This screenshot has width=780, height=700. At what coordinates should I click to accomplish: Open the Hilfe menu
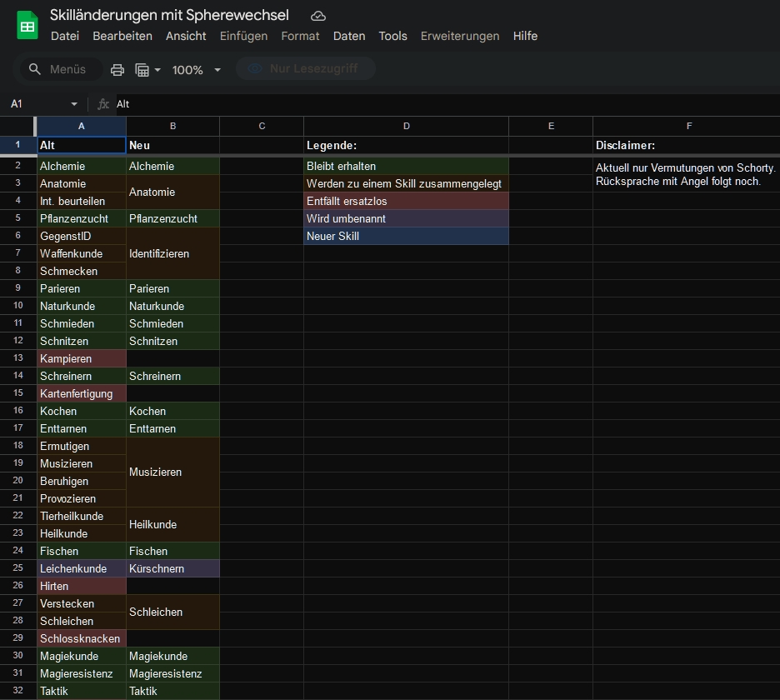point(525,36)
